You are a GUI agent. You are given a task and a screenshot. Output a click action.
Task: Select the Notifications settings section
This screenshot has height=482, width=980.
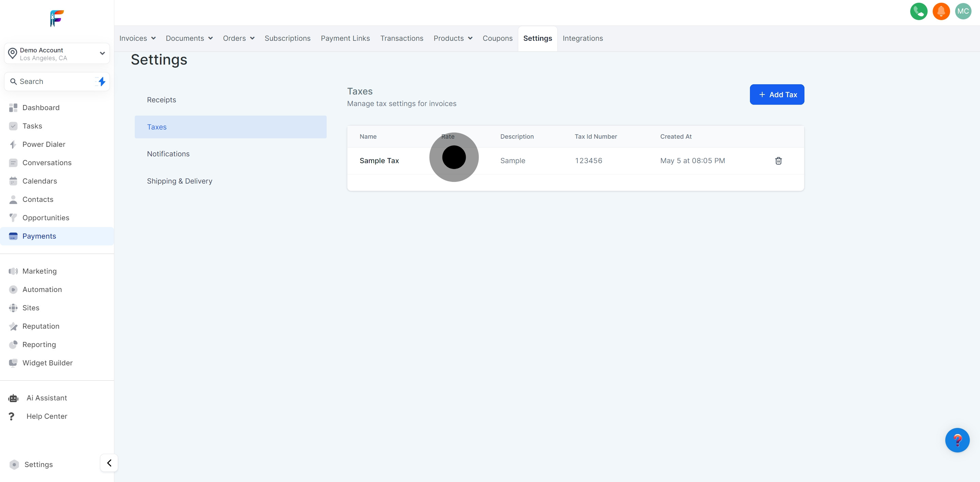coord(168,154)
